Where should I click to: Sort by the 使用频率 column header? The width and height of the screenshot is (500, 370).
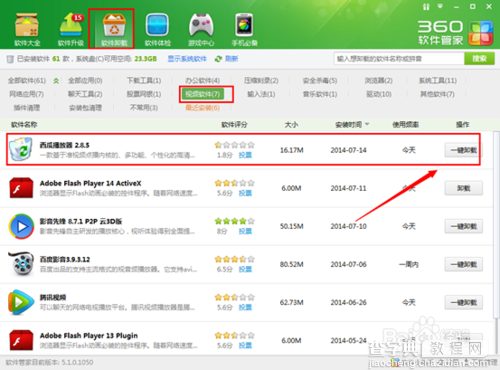tap(405, 125)
